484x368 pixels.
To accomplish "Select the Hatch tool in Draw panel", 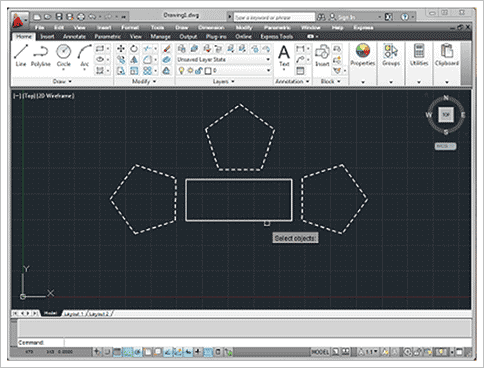I will click(100, 70).
